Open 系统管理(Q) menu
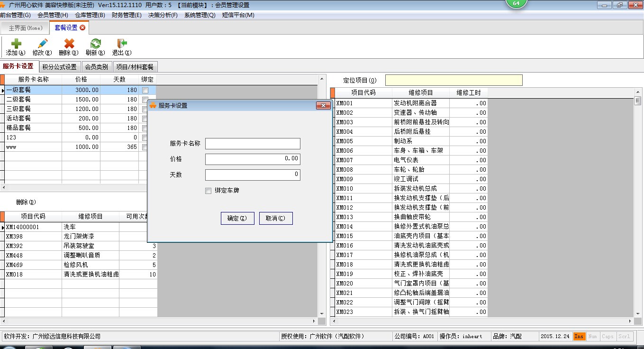Screen dimensions: 644x349 point(200,15)
